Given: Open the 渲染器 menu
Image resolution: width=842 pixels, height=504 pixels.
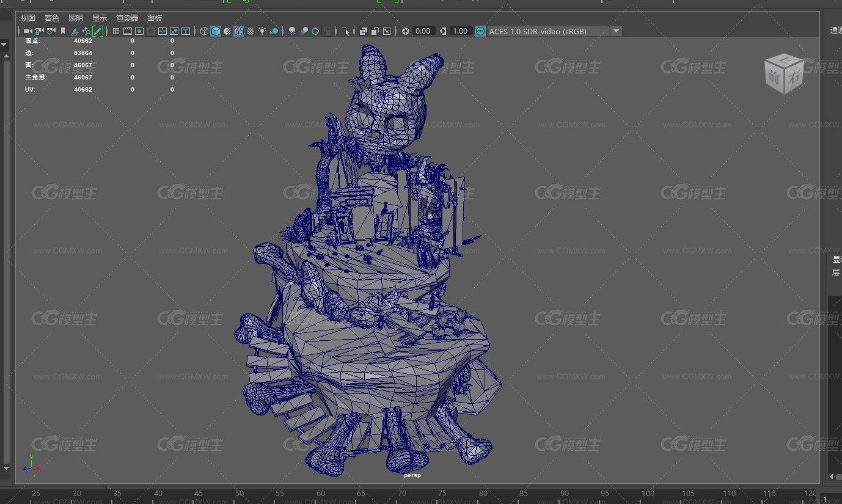Looking at the screenshot, I should point(127,18).
